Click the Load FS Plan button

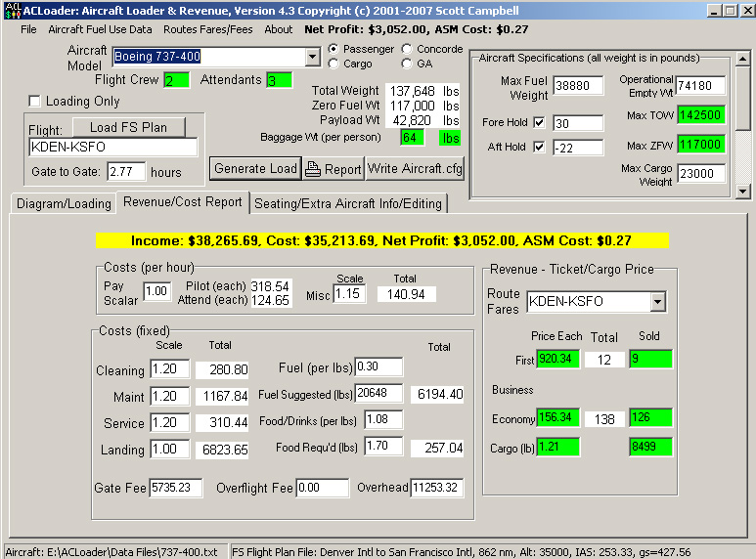(x=128, y=127)
